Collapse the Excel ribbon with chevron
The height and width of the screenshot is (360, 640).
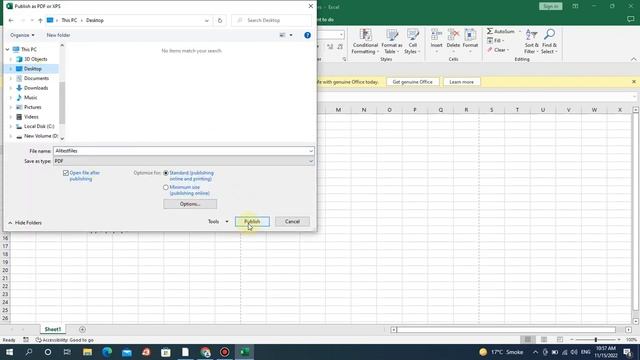(x=633, y=60)
